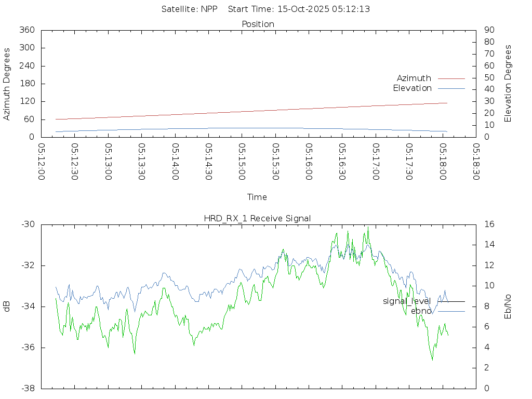Click the -38 dB tick label
The width and height of the screenshot is (532, 399).
coord(27,389)
